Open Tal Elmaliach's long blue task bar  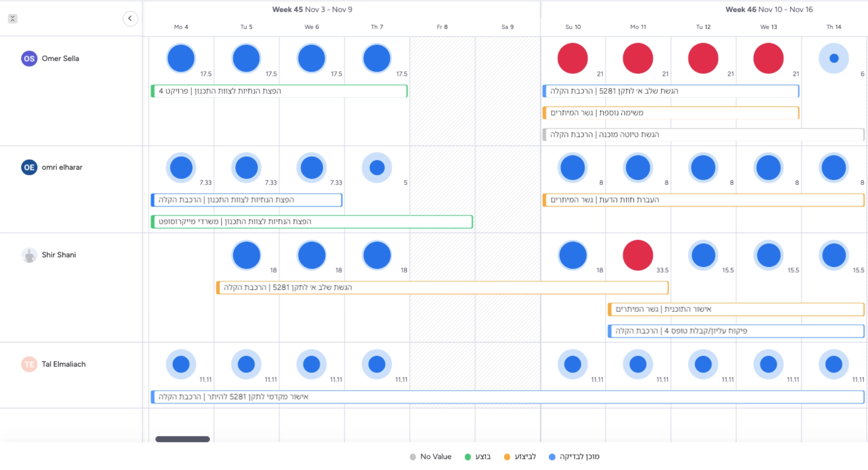pos(507,397)
